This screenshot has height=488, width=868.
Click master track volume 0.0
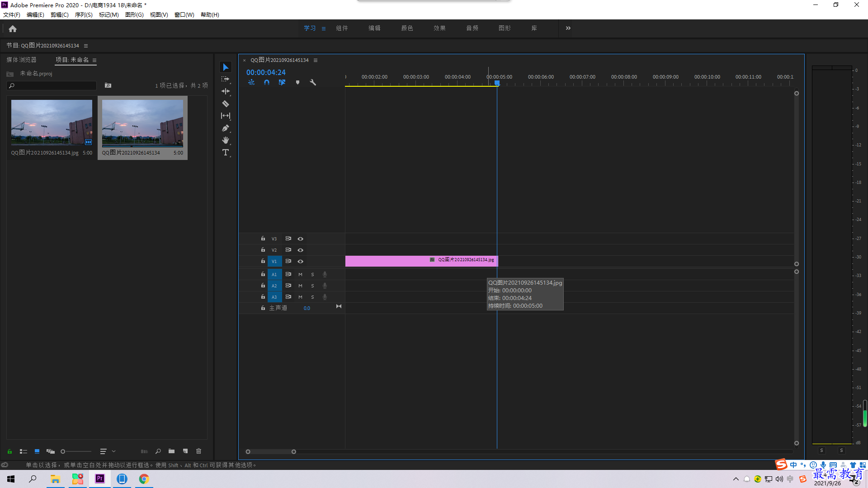(307, 308)
